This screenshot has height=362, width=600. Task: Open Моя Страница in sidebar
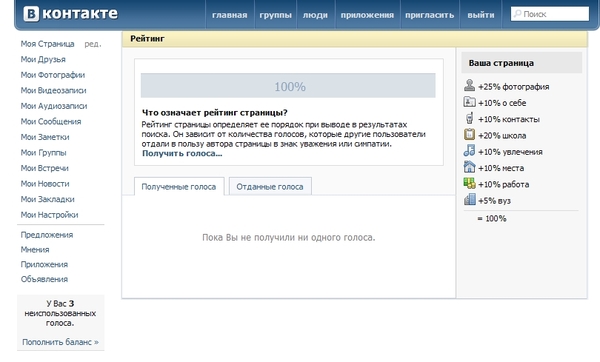tap(47, 44)
